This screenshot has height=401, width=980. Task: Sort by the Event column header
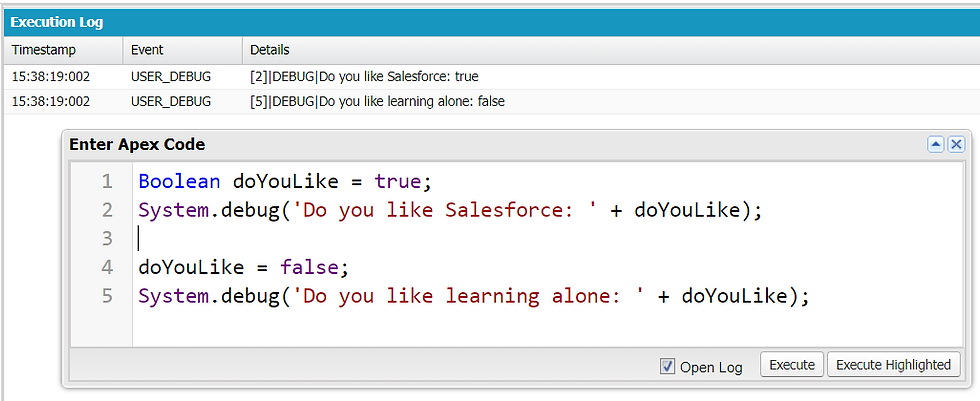click(182, 50)
